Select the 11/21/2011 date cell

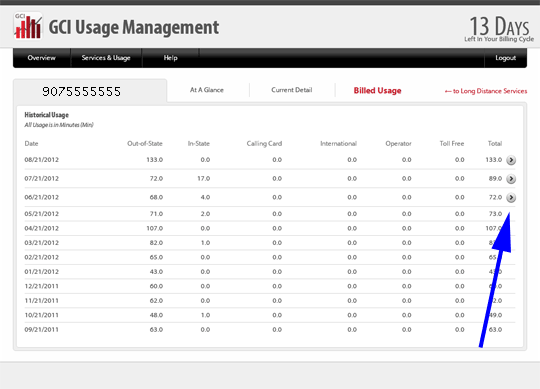click(42, 301)
